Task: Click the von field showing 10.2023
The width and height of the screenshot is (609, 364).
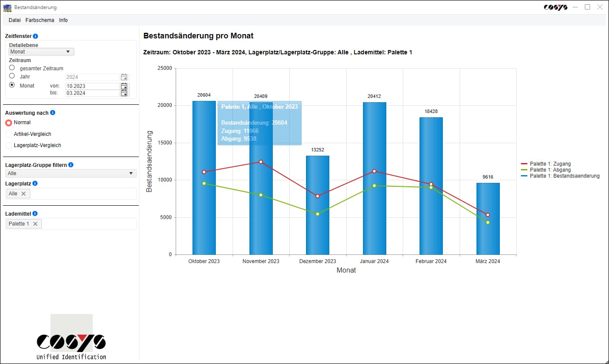Action: pyautogui.click(x=92, y=86)
